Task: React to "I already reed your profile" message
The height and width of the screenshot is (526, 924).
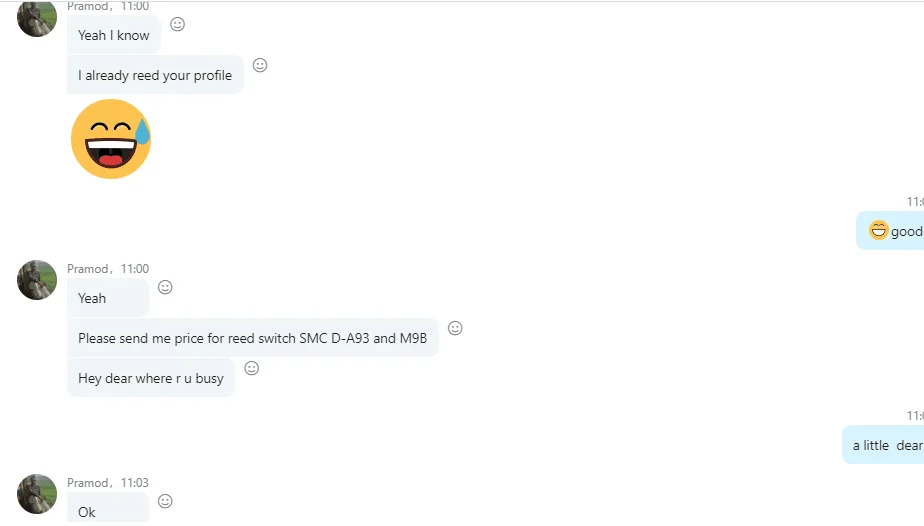Action: pyautogui.click(x=260, y=65)
